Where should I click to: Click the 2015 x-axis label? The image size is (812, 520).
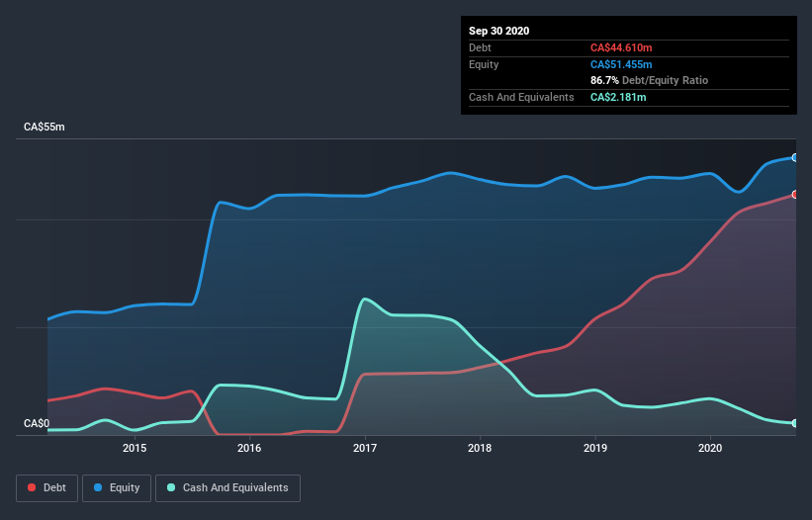click(x=135, y=448)
